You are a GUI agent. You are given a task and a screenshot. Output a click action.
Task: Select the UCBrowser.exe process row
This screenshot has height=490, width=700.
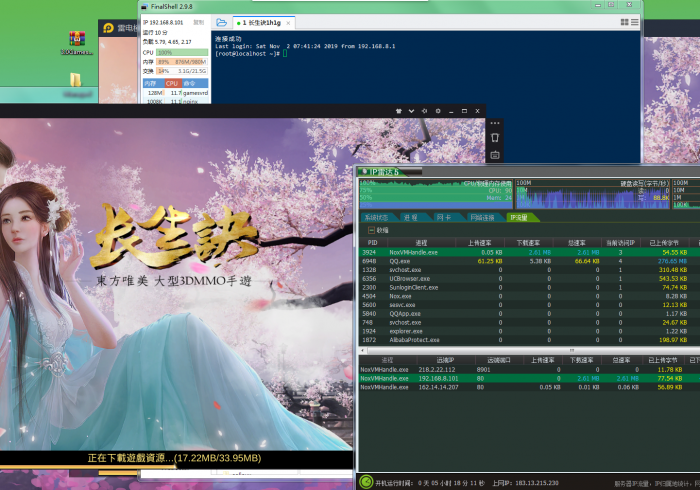529,278
